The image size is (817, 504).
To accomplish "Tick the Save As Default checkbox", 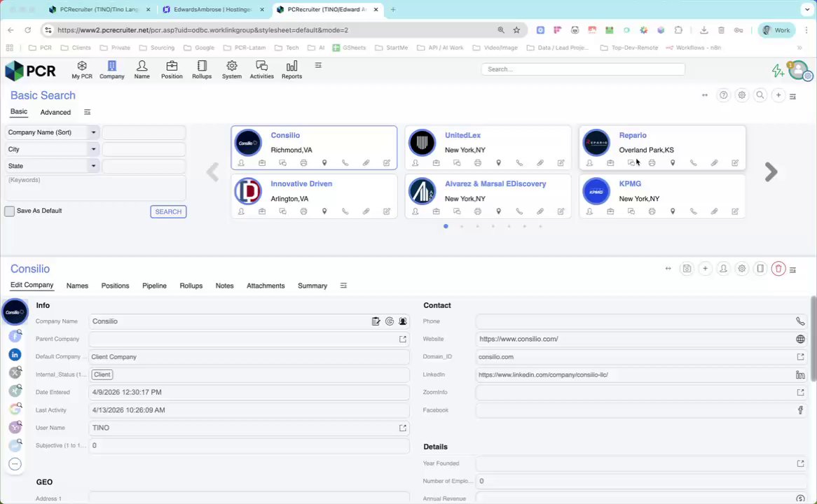I will (9, 211).
